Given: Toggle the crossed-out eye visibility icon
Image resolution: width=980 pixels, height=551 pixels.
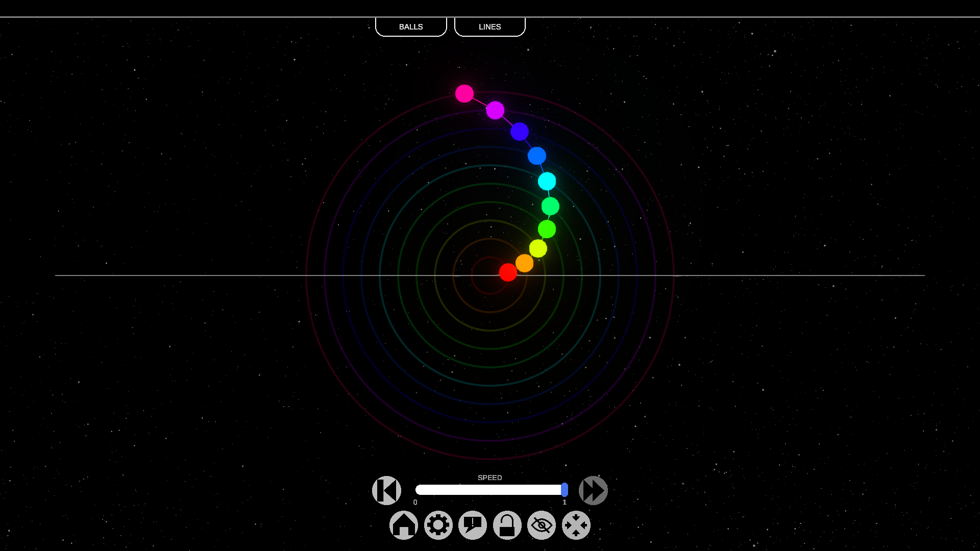Looking at the screenshot, I should pos(542,525).
